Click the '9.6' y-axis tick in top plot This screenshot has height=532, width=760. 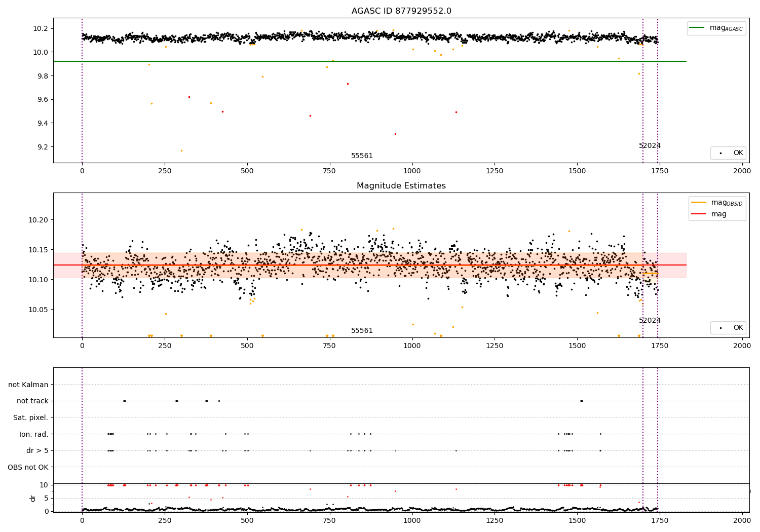pos(43,100)
